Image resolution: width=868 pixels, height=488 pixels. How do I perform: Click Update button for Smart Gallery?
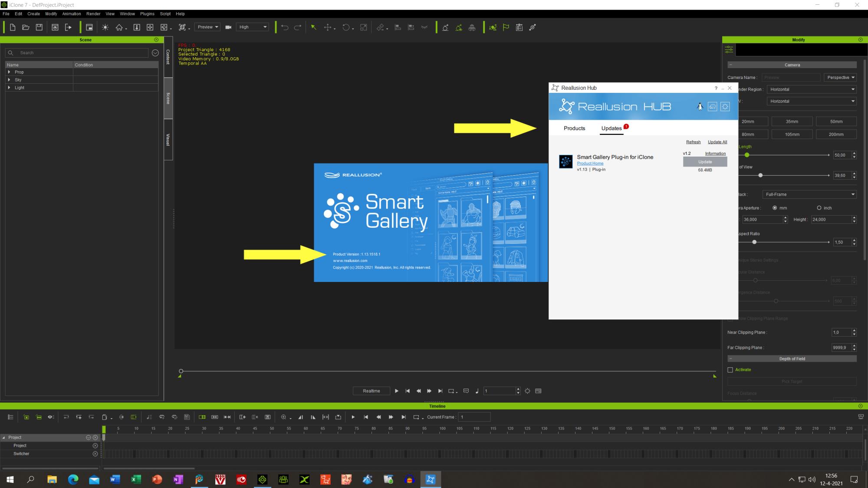(x=705, y=162)
